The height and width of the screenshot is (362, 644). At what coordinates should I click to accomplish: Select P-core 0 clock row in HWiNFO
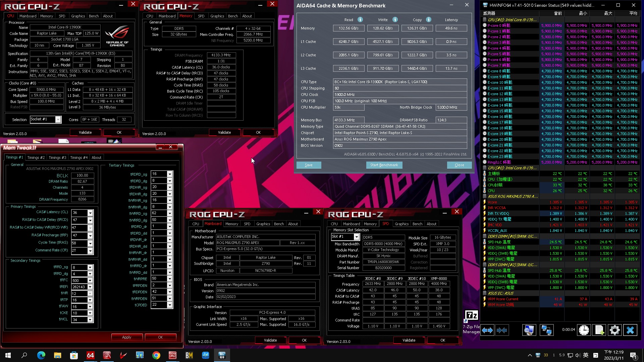(561, 25)
